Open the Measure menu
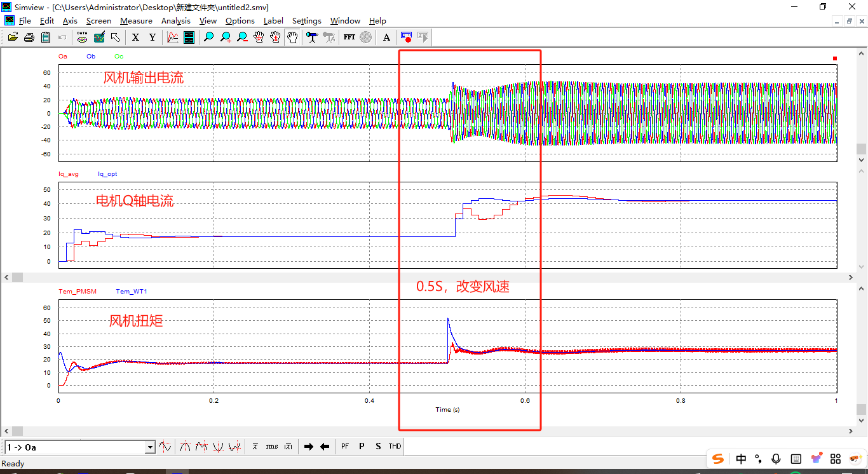This screenshot has width=868, height=474. [136, 21]
